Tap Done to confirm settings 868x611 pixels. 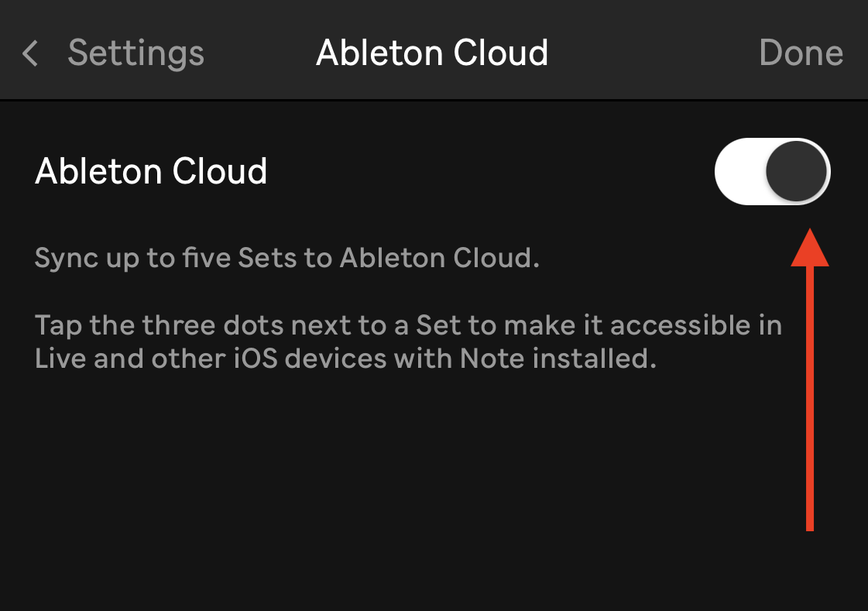[x=801, y=53]
